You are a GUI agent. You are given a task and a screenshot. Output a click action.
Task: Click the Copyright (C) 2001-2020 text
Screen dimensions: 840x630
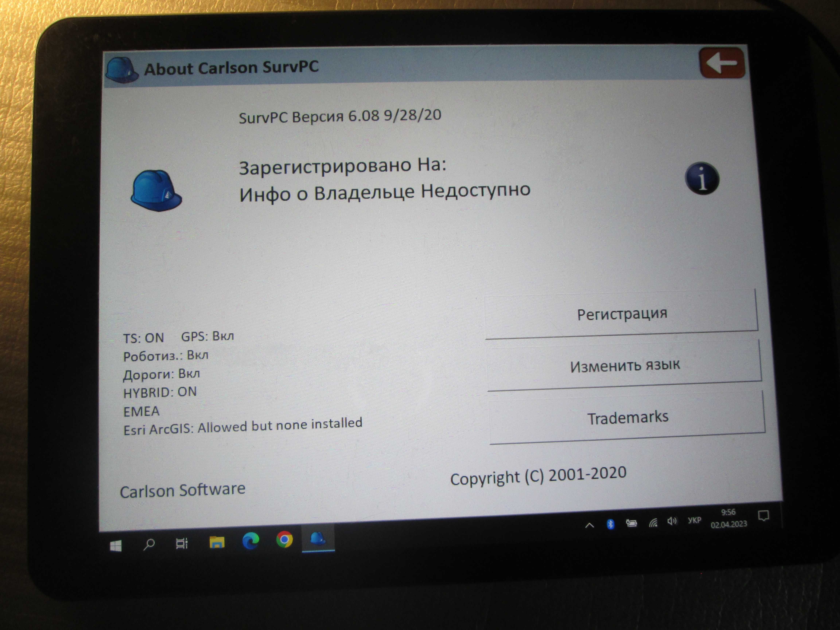click(538, 476)
